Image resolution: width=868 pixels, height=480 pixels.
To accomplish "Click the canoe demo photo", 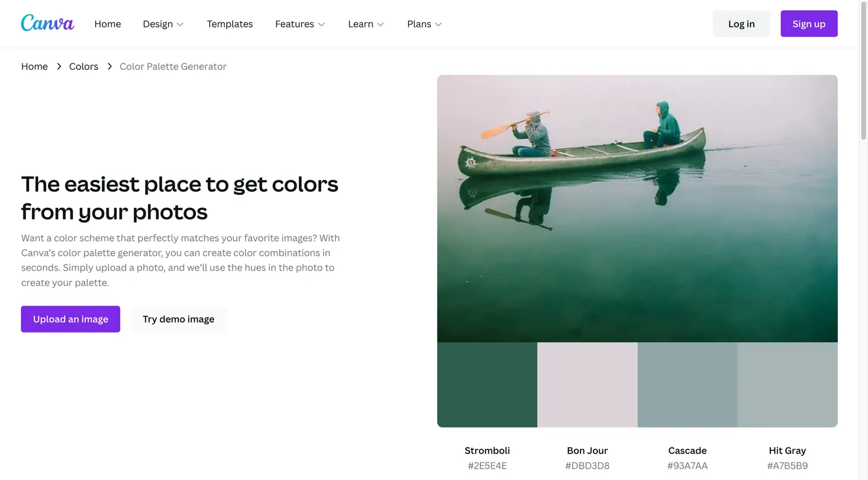I will (637, 208).
